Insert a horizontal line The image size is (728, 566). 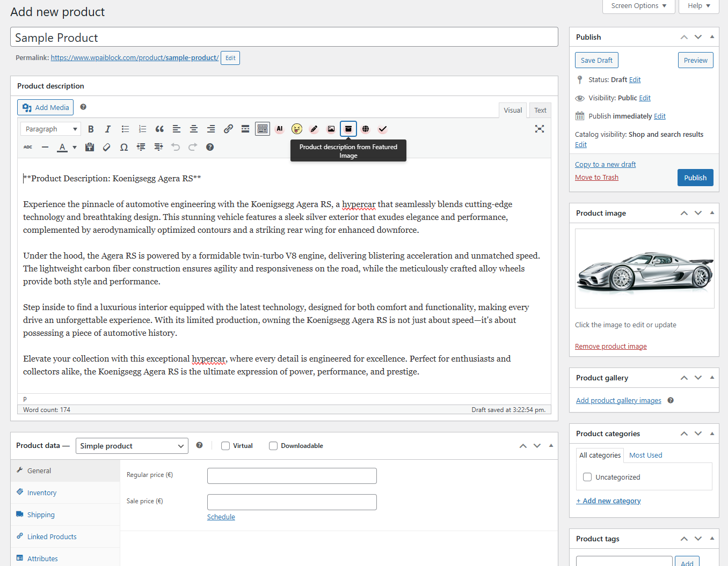click(x=45, y=147)
